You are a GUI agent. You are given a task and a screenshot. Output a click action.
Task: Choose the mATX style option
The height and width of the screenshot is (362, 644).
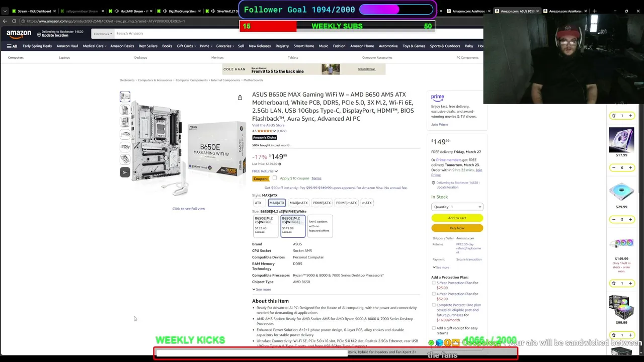tap(367, 203)
